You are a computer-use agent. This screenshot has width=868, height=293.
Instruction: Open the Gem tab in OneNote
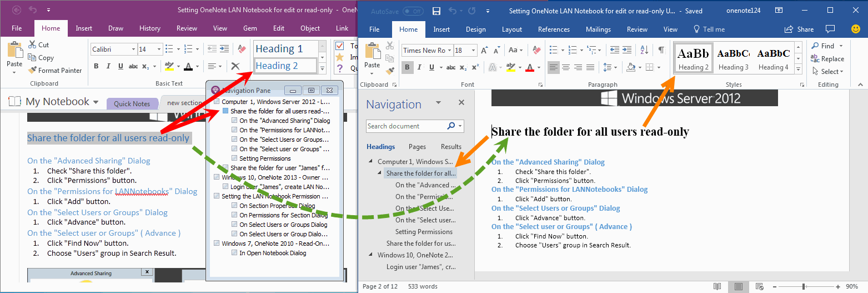pos(250,28)
